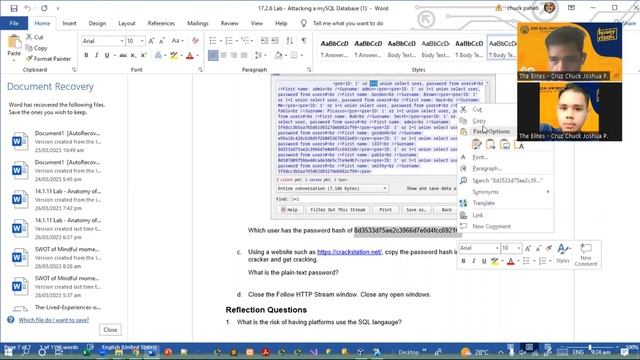The image size is (640, 360).
Task: Click the Undo arrow in title bar
Action: point(27,8)
